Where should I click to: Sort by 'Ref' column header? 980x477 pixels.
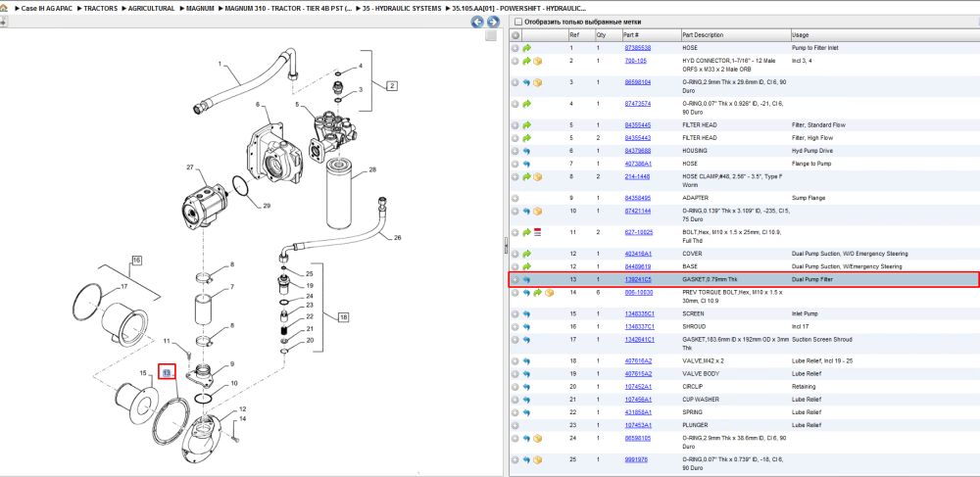coord(573,35)
